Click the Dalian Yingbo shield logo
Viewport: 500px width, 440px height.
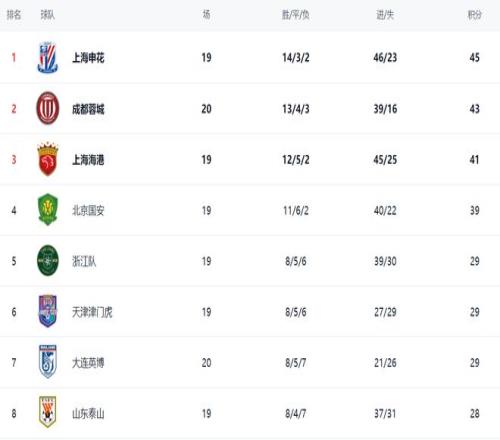(x=48, y=362)
